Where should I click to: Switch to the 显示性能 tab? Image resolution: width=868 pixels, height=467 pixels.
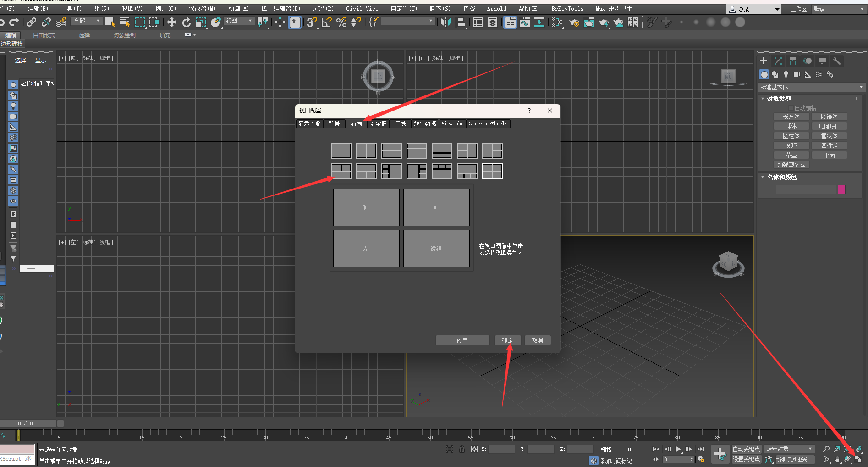point(309,123)
